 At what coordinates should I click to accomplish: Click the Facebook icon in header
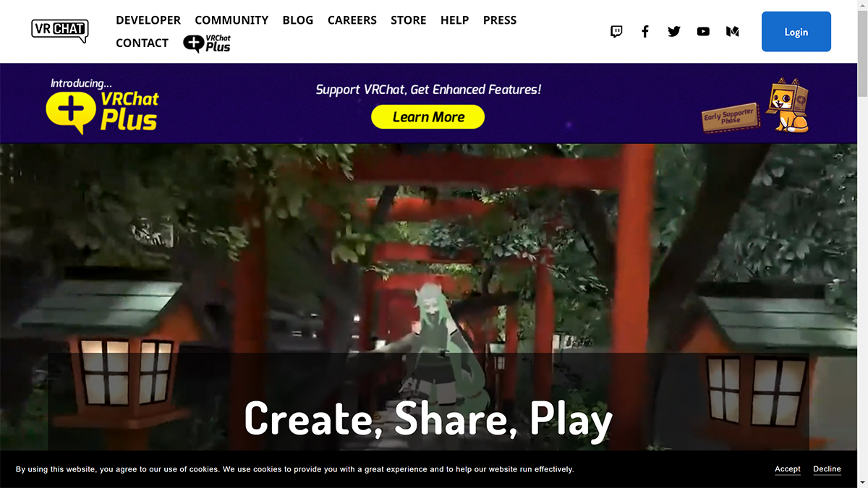(645, 32)
